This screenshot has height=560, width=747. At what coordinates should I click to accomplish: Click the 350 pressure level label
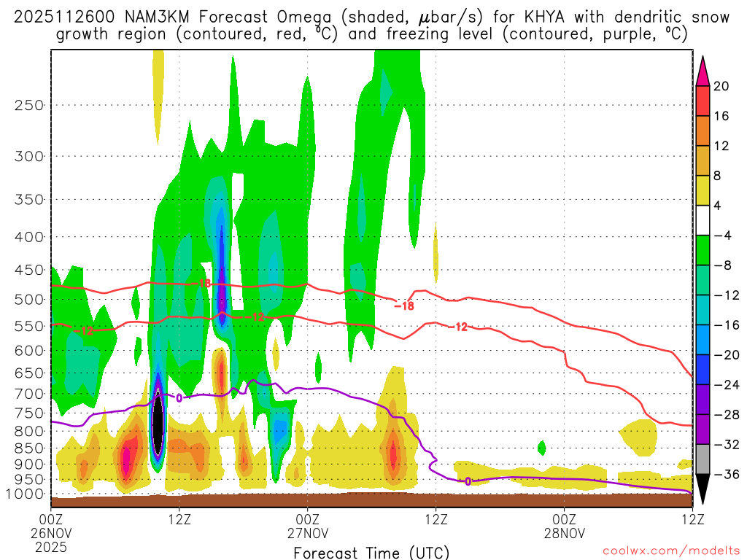pos(29,200)
